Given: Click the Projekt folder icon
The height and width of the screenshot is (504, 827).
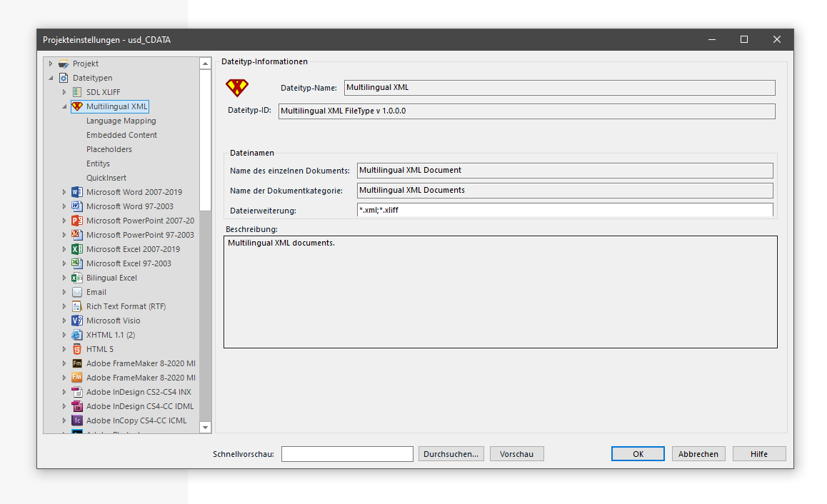Looking at the screenshot, I should coord(64,64).
